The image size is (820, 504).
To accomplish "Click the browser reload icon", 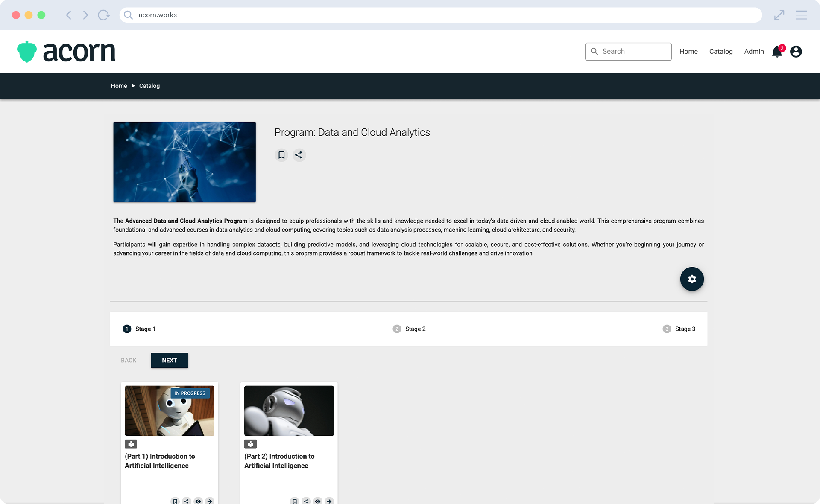I will tap(104, 15).
